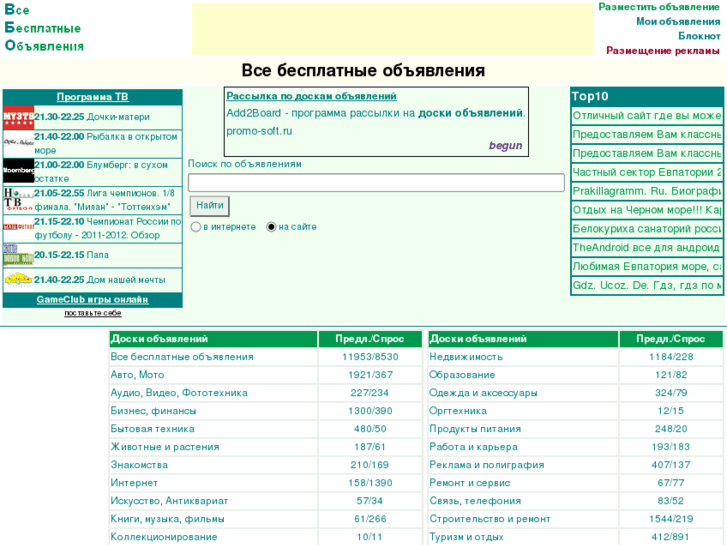Select the 'на сайте' search radio button
The height and width of the screenshot is (545, 727).
coord(271,227)
